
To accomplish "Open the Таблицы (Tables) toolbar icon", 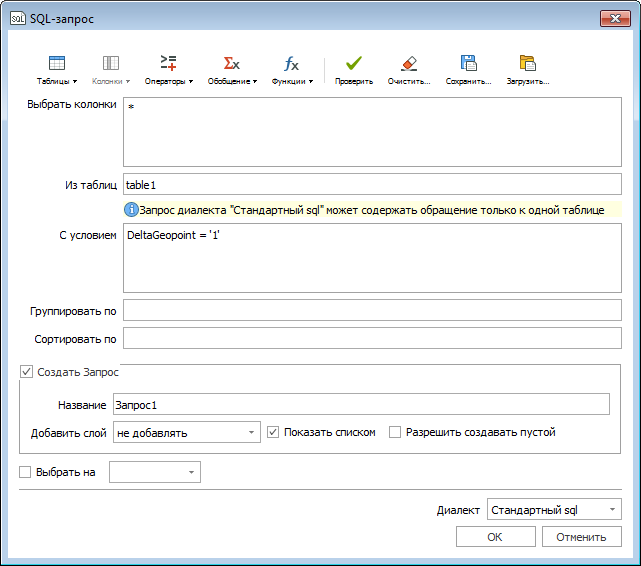I will coord(57,64).
